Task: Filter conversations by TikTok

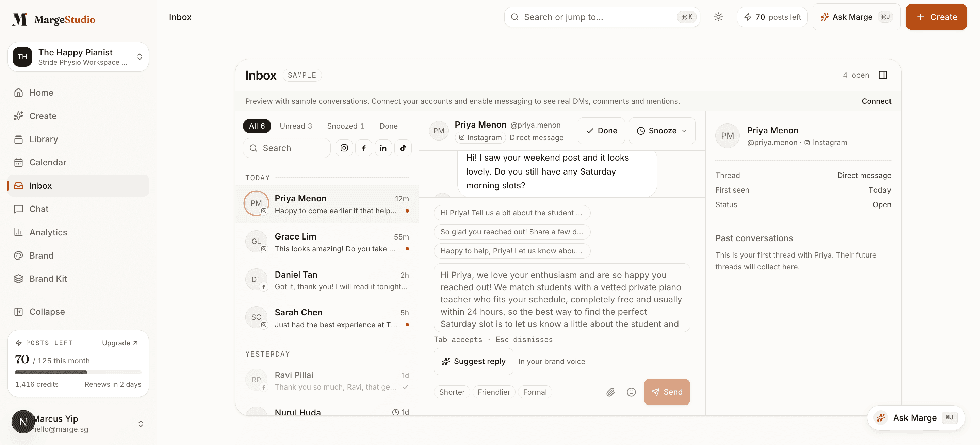Action: click(403, 148)
